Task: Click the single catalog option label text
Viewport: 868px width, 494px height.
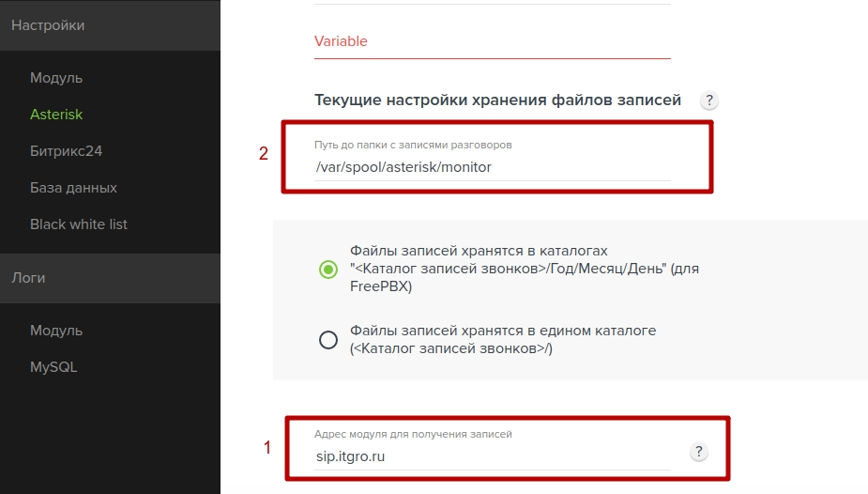Action: (503, 339)
